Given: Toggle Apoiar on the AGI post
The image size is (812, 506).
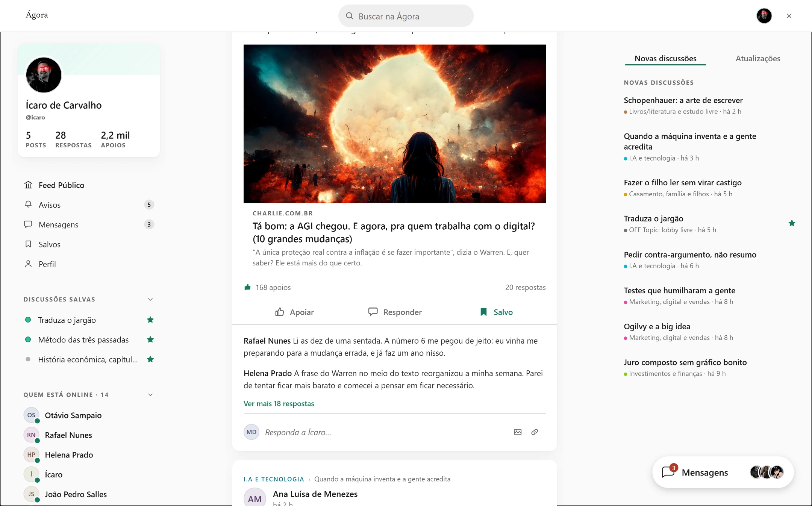Looking at the screenshot, I should pyautogui.click(x=294, y=312).
